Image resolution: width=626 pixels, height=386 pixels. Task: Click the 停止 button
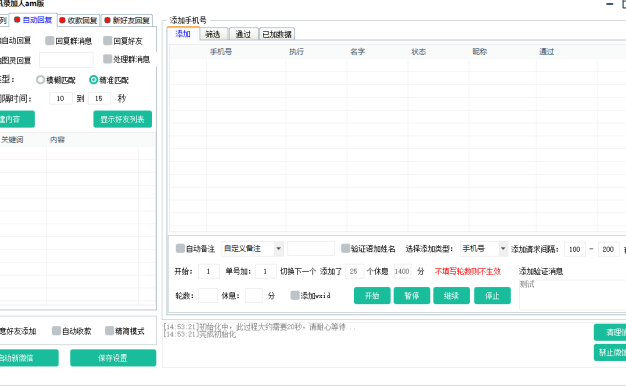click(x=492, y=296)
